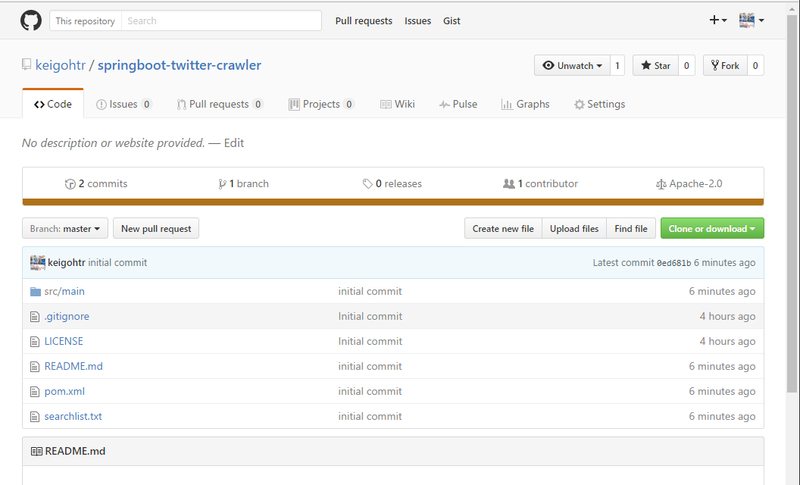Open springboot-twitter-crawler repository link
Viewport: 800px width, 485px height.
pyautogui.click(x=180, y=65)
